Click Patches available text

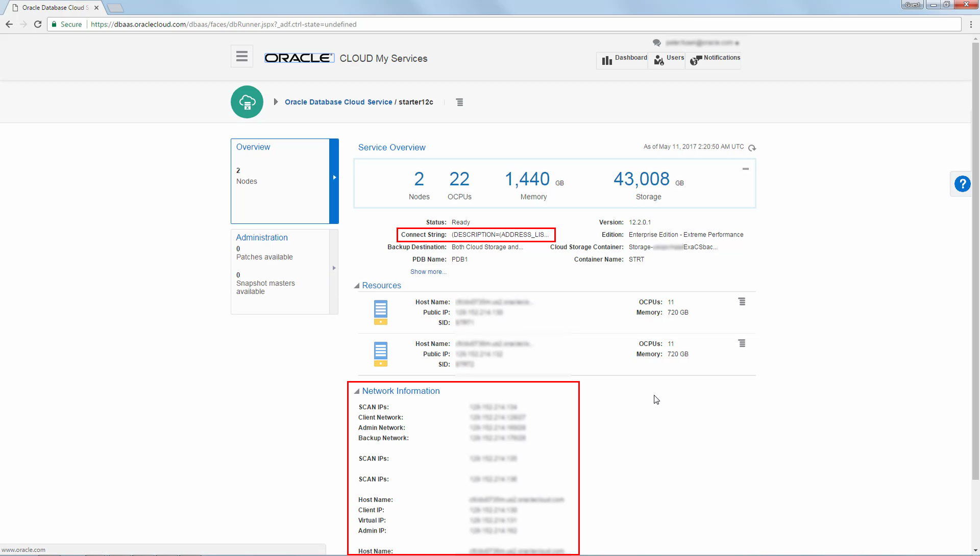coord(264,257)
